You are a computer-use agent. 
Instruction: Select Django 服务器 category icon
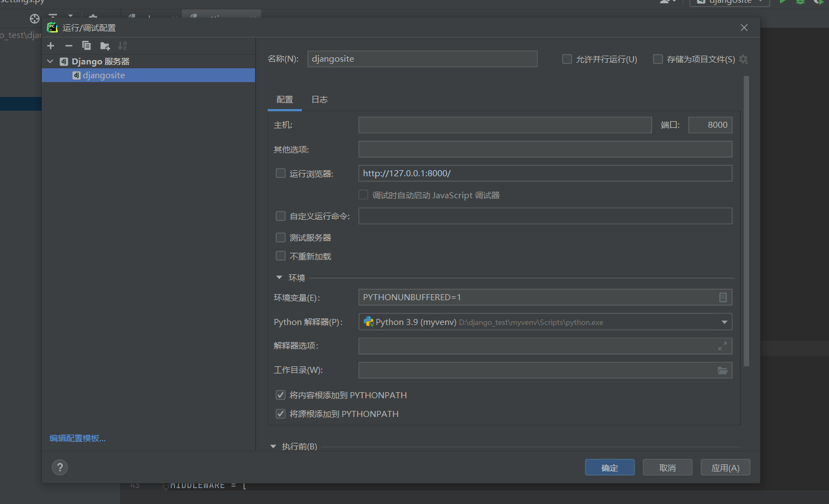(64, 62)
